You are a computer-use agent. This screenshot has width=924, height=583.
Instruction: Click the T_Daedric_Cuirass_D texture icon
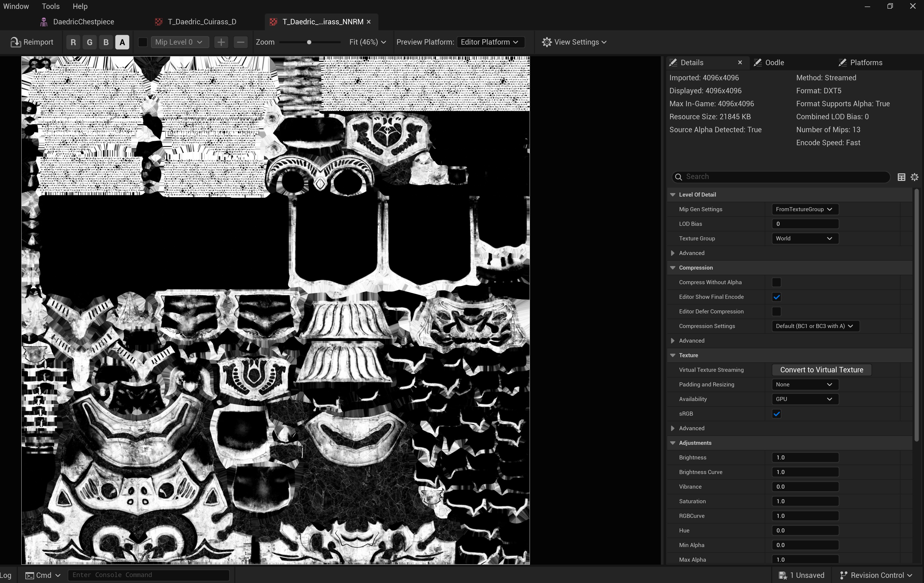click(159, 22)
